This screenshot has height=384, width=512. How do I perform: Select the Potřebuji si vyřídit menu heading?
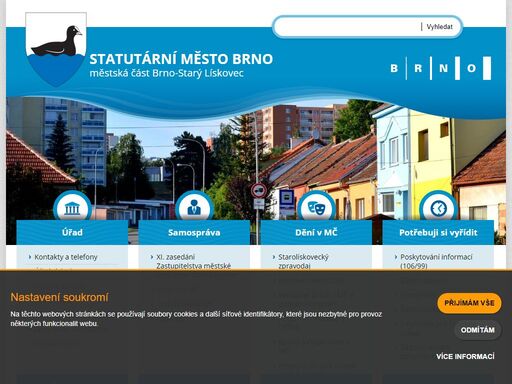pos(438,232)
